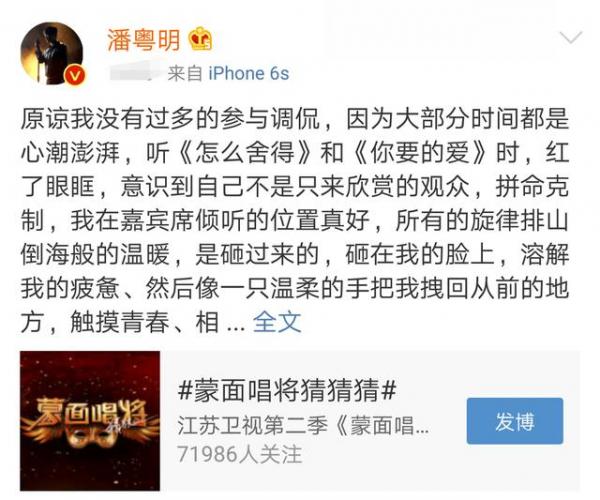The image size is (600, 500).
Task: Click the 71986人关注 follower count
Action: click(240, 454)
